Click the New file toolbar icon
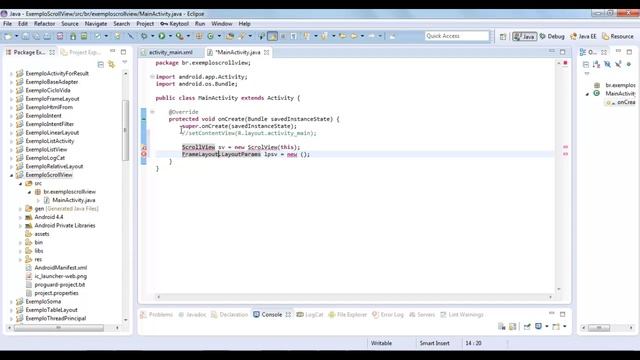This screenshot has height=360, width=640. coord(7,36)
